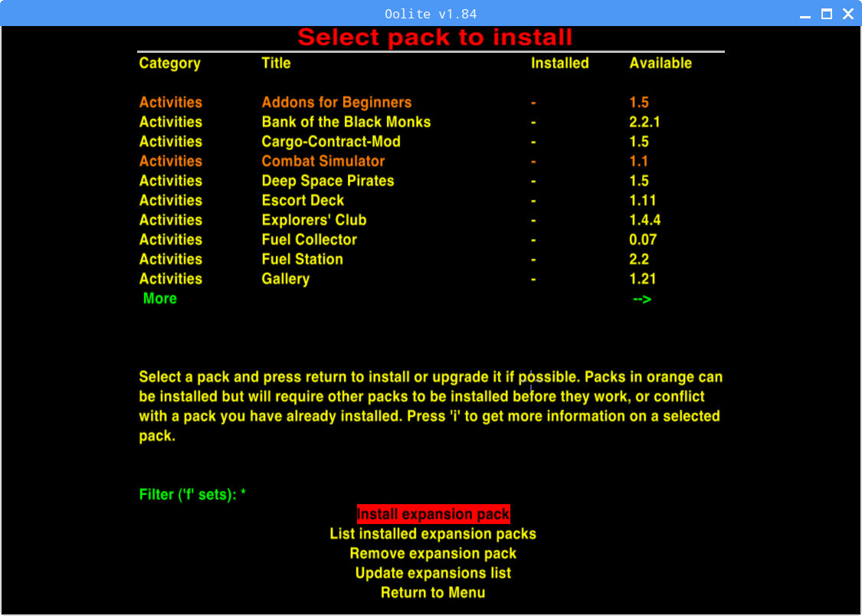Click the Installed column header
The image size is (862, 616).
559,63
